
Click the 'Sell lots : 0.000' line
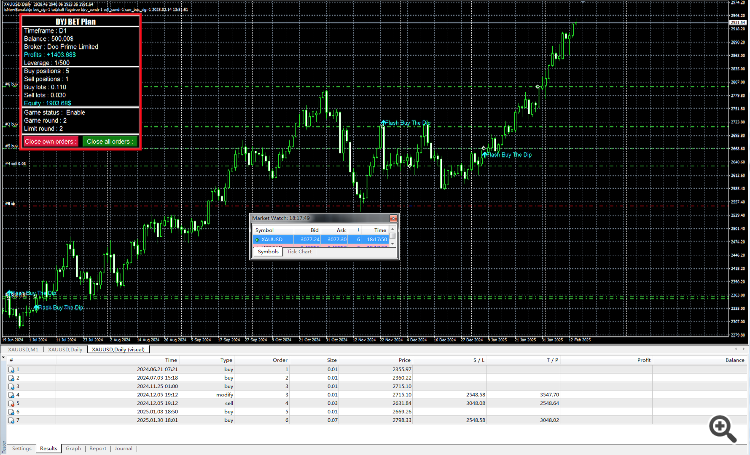pos(45,95)
